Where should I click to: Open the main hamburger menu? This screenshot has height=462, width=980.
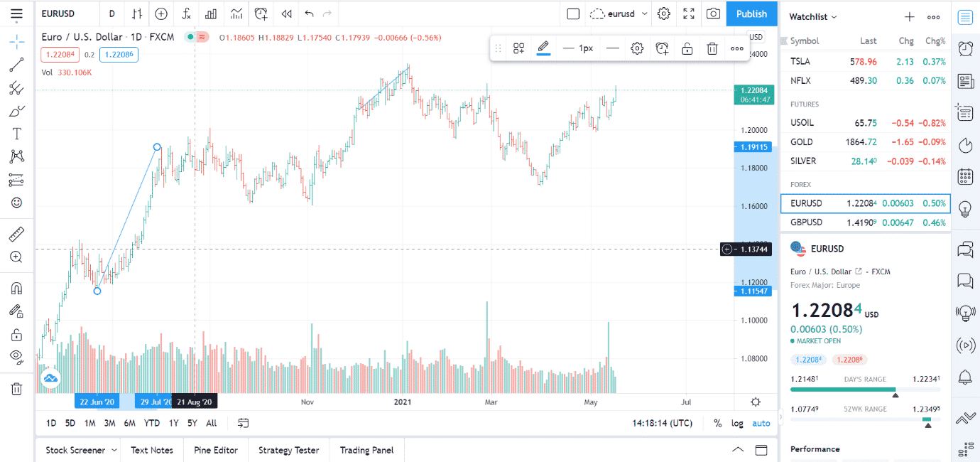pos(17,14)
